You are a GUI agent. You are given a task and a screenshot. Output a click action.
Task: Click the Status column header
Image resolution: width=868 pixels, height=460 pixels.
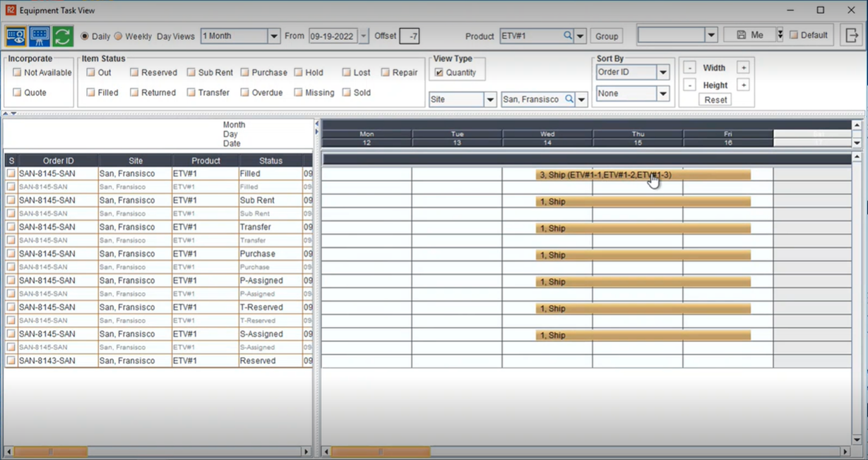click(270, 161)
